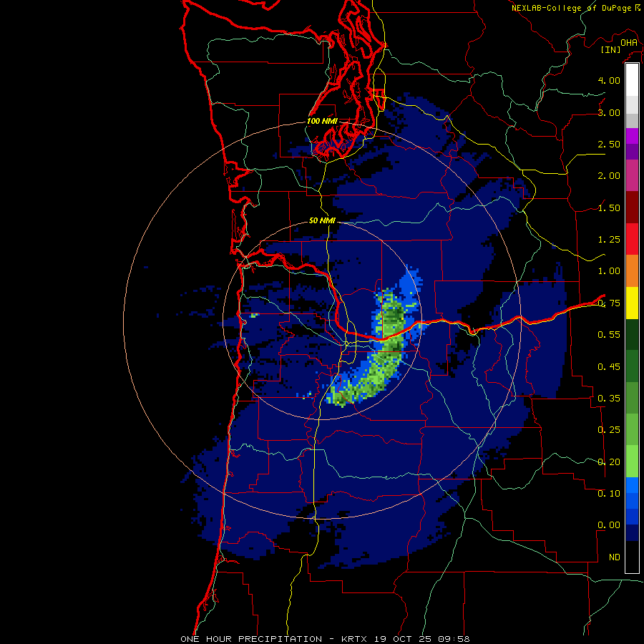
Task: Click the navy 0.00 legend swatch
Action: click(632, 532)
